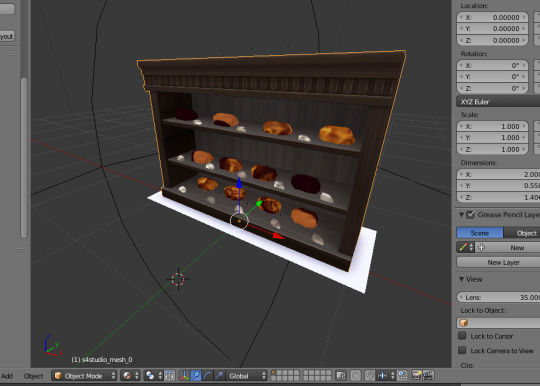This screenshot has height=386, width=540.
Task: Click the New grease pencil button
Action: [x=507, y=247]
